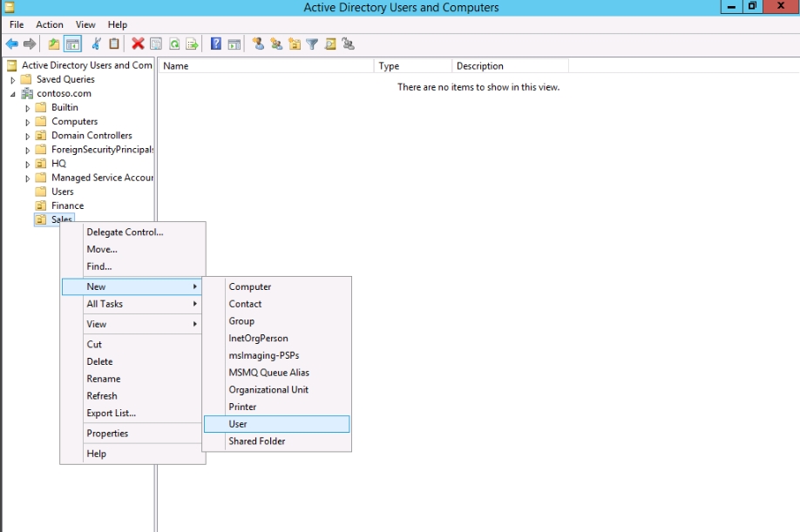This screenshot has height=532, width=800.
Task: Click the Create new user toolbar icon
Action: pyautogui.click(x=258, y=44)
